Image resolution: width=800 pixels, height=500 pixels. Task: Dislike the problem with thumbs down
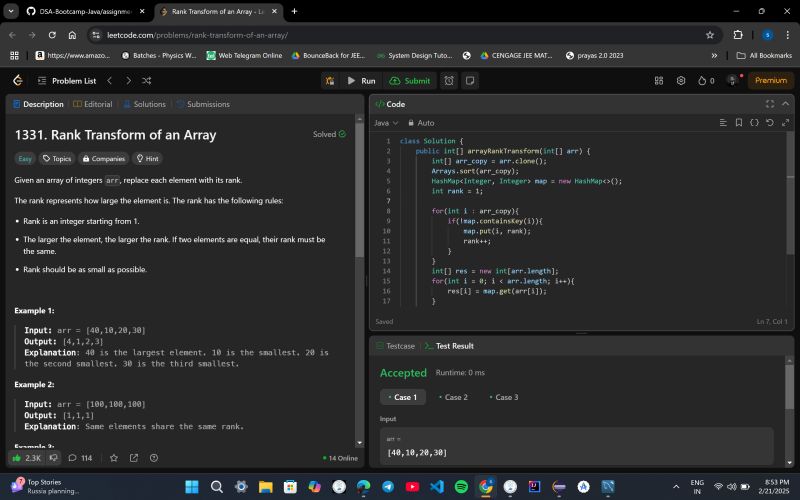pyautogui.click(x=55, y=458)
